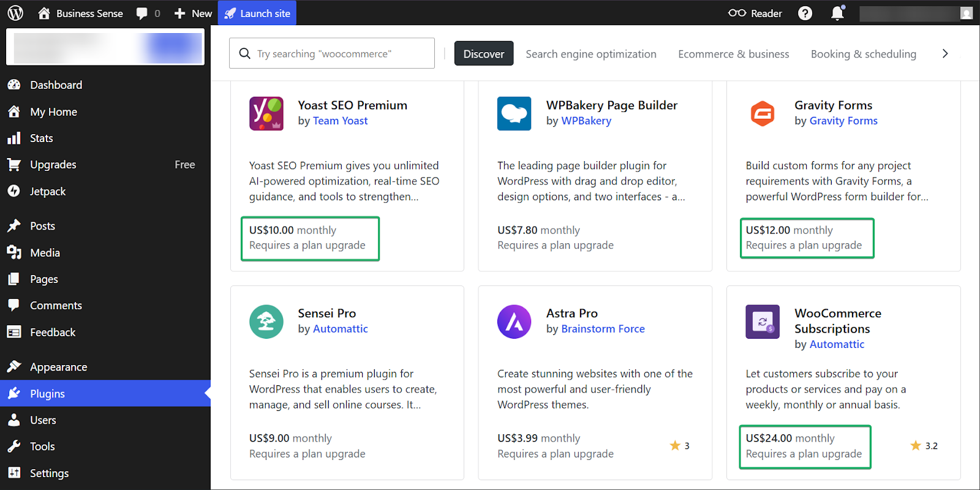980x490 pixels.
Task: Click the WooCommerce Subscriptions logo
Action: 763,322
